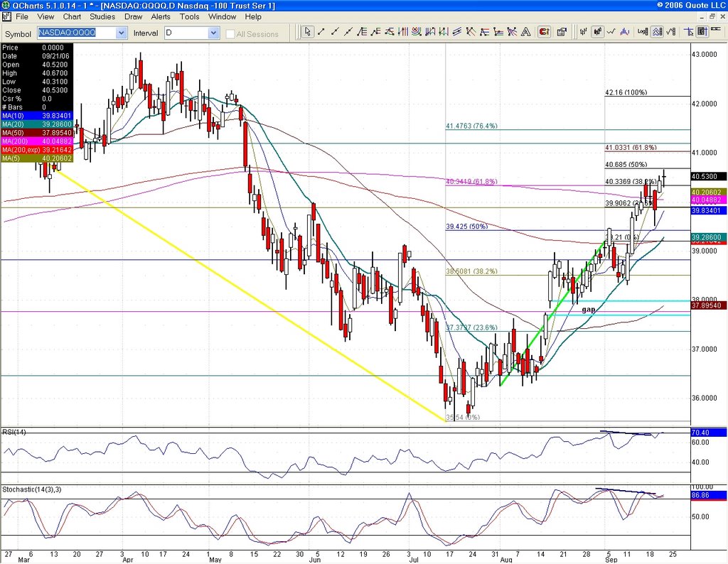Open the Tools menu
728x564 pixels.
[189, 17]
